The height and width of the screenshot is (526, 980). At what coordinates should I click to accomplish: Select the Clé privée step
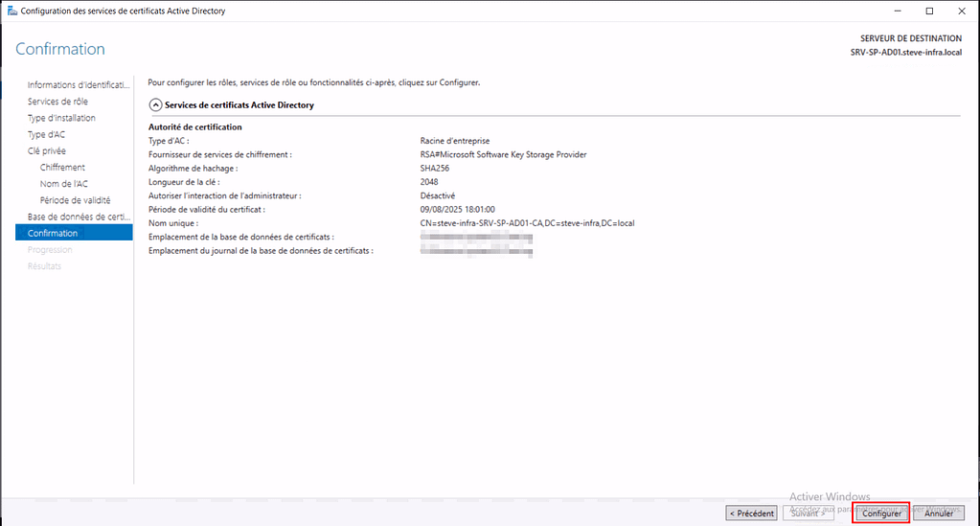click(47, 151)
